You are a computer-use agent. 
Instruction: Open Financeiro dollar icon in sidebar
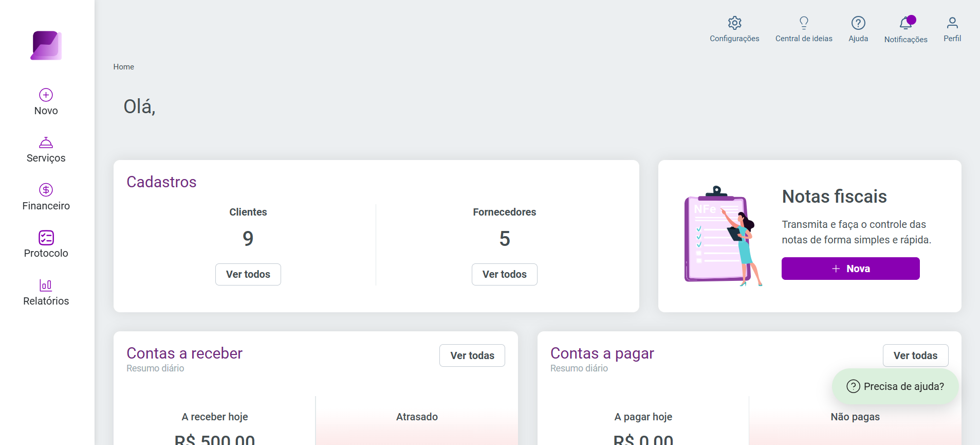tap(46, 190)
